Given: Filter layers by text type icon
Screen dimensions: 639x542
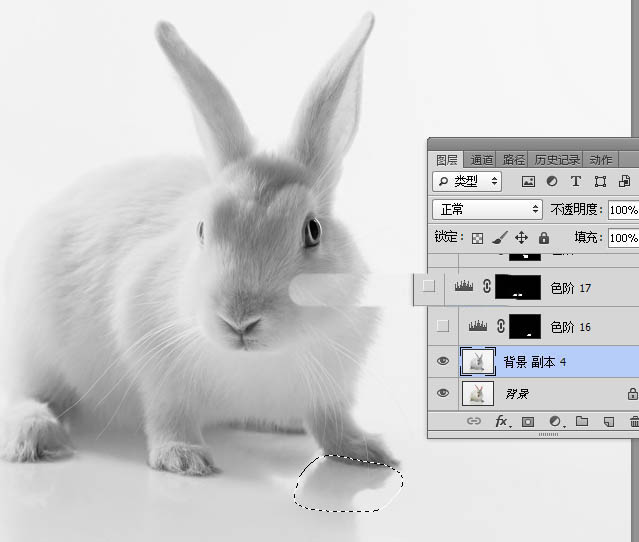Looking at the screenshot, I should [576, 181].
